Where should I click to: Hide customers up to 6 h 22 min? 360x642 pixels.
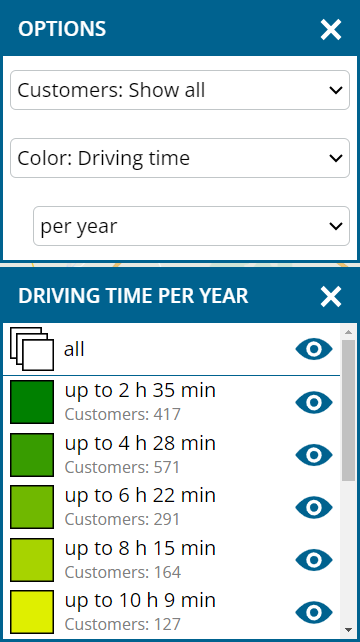pyautogui.click(x=314, y=507)
